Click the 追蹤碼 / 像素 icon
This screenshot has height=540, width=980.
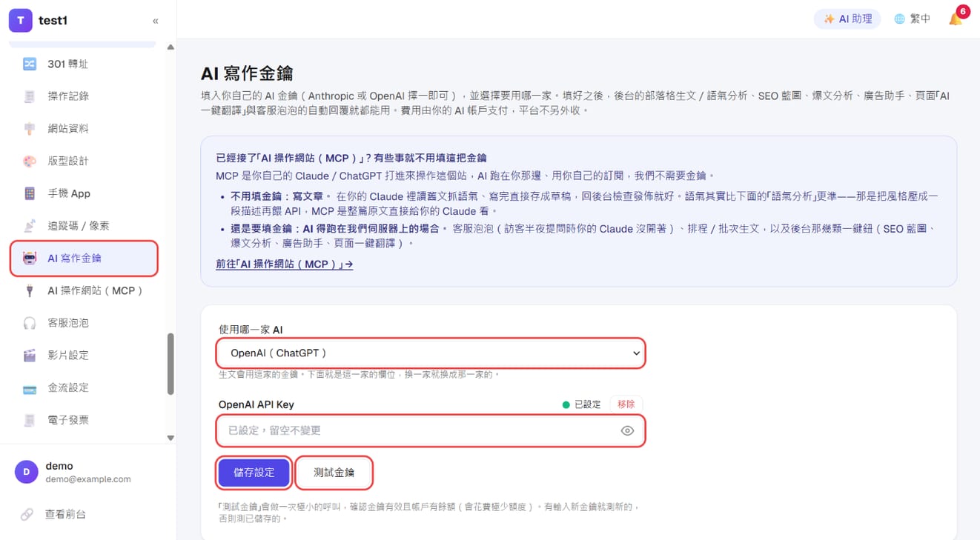pos(30,226)
